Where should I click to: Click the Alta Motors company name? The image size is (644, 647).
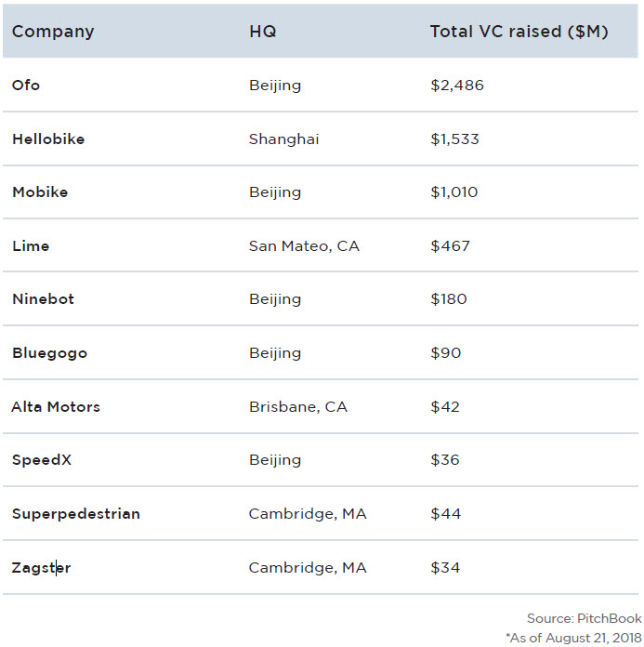[56, 407]
